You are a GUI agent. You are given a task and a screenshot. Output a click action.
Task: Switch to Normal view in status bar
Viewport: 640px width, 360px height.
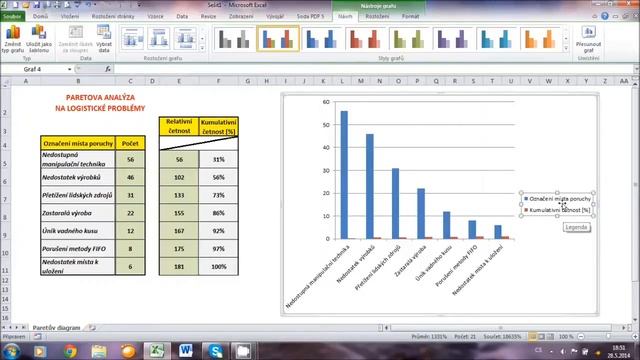(532, 337)
